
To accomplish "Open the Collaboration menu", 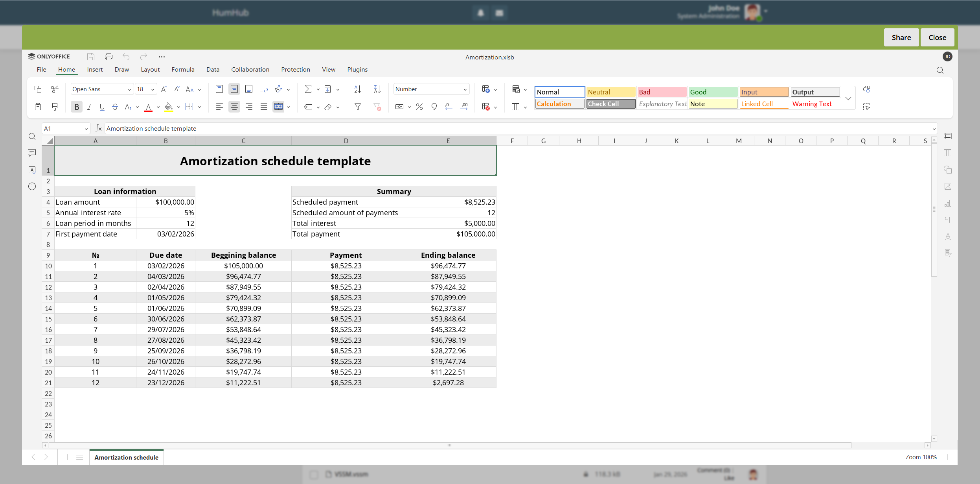I will (250, 69).
